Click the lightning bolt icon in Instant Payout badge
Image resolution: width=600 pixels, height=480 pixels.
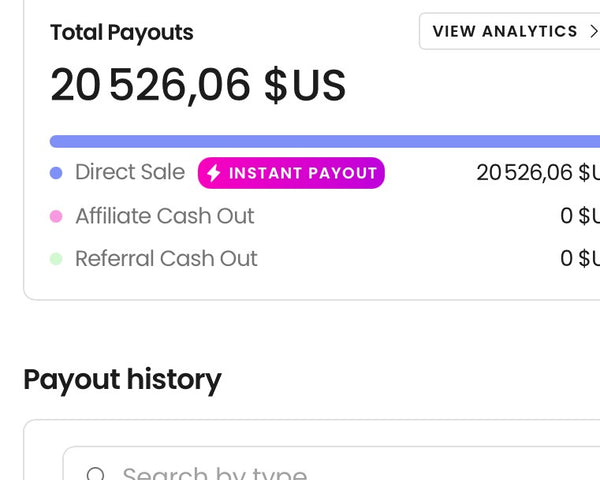pyautogui.click(x=213, y=173)
